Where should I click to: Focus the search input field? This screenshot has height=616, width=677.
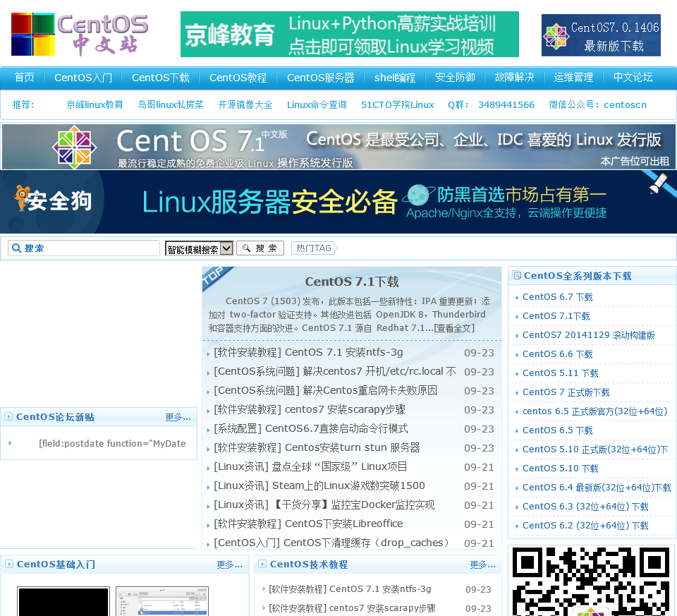[84, 248]
